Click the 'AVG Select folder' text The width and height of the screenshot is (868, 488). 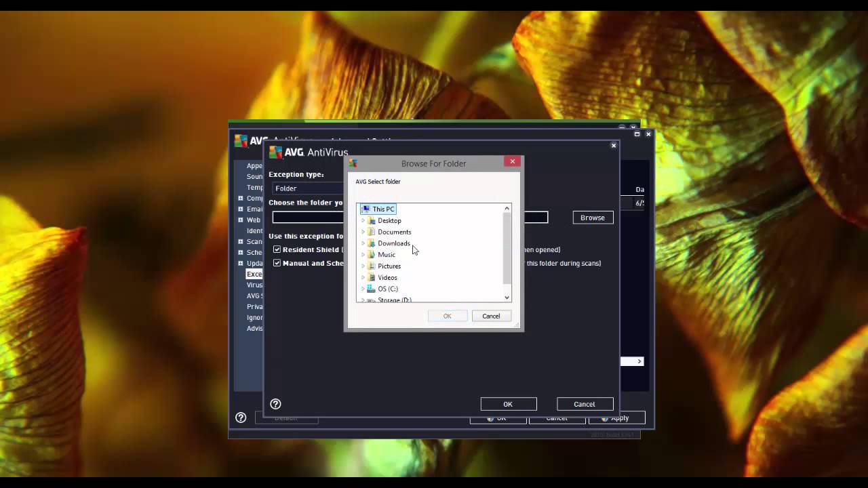378,182
